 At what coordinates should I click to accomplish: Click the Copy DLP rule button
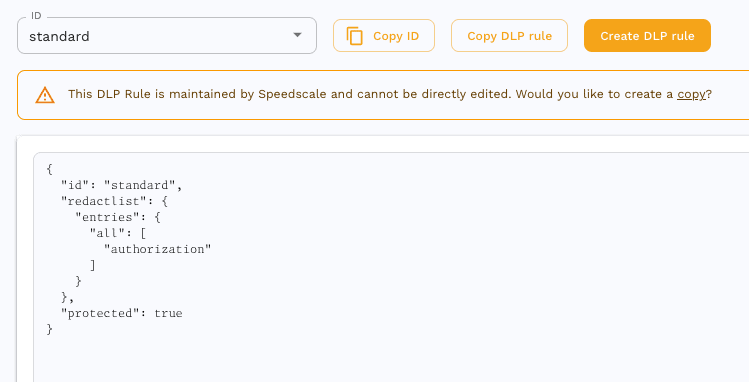pos(509,36)
